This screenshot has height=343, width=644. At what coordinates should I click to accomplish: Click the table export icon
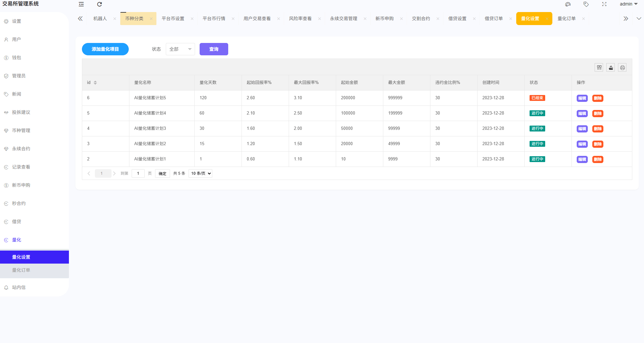(x=611, y=68)
